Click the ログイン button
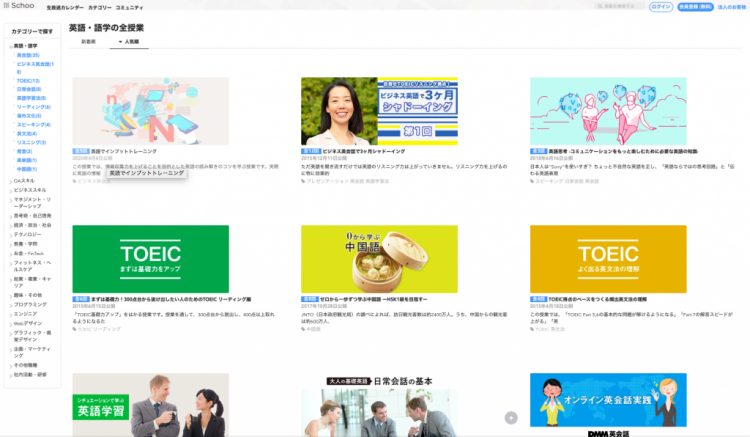 point(661,7)
